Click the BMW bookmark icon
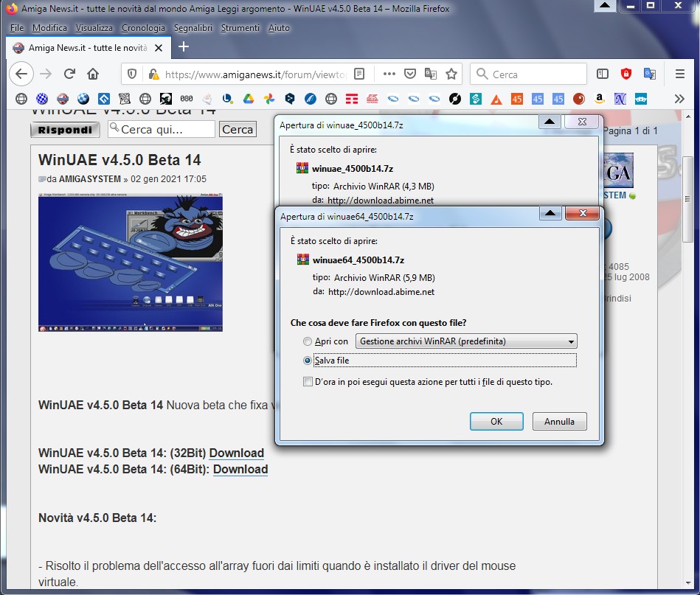The width and height of the screenshot is (700, 595). pos(83,98)
